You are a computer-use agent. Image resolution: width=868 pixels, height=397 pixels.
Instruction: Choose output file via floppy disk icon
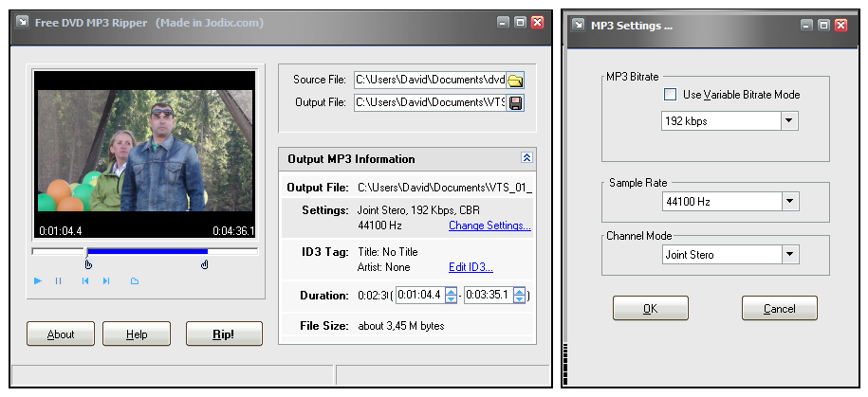click(x=515, y=103)
